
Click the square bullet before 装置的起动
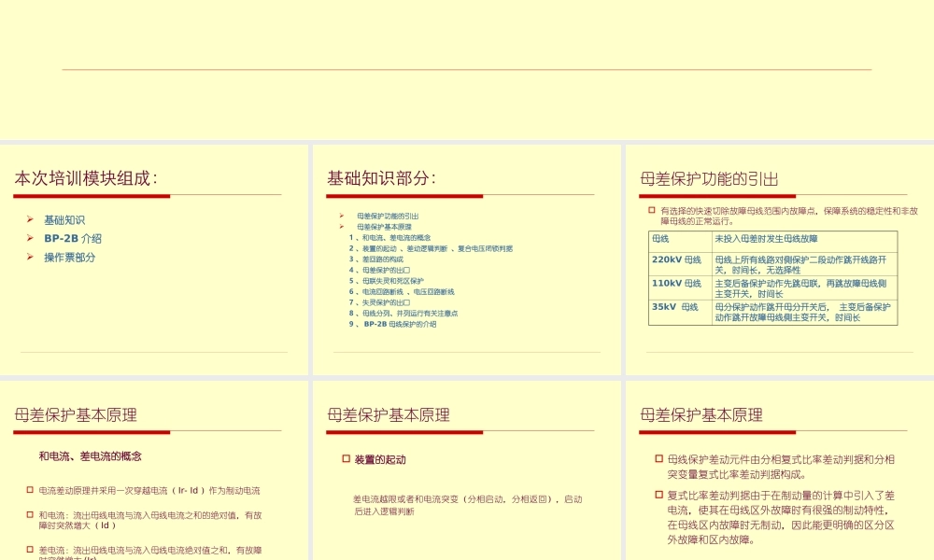347,456
